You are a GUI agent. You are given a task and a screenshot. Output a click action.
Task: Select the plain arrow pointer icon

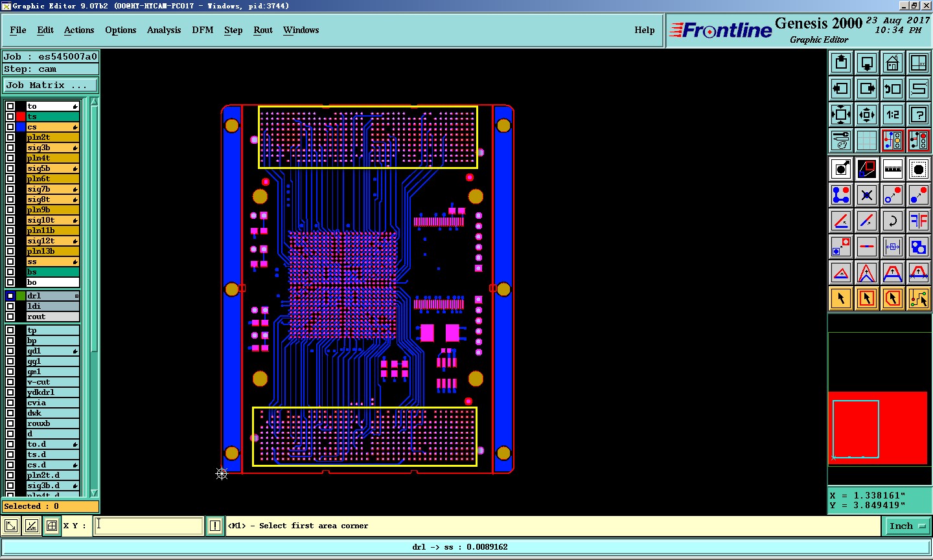coord(841,298)
